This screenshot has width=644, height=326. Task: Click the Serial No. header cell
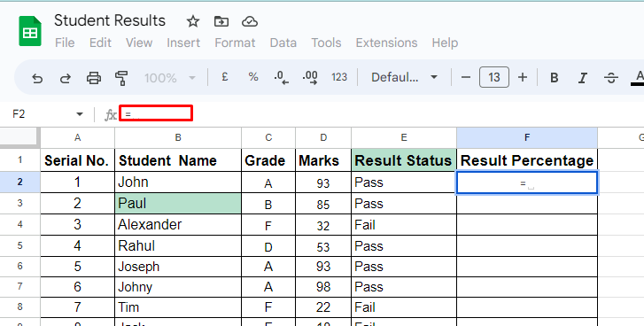click(77, 160)
